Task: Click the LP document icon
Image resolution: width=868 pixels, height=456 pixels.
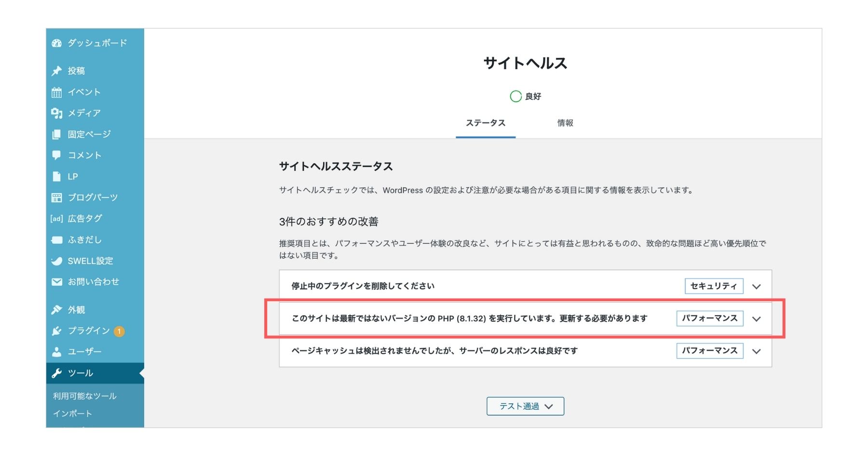Action: click(57, 176)
